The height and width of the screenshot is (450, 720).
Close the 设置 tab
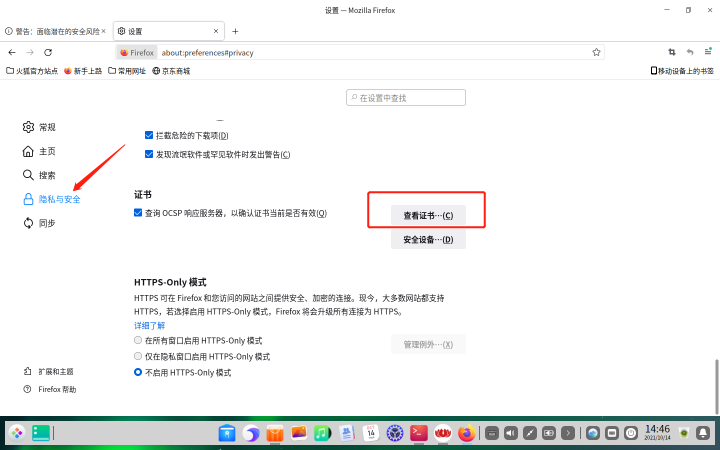pyautogui.click(x=216, y=31)
